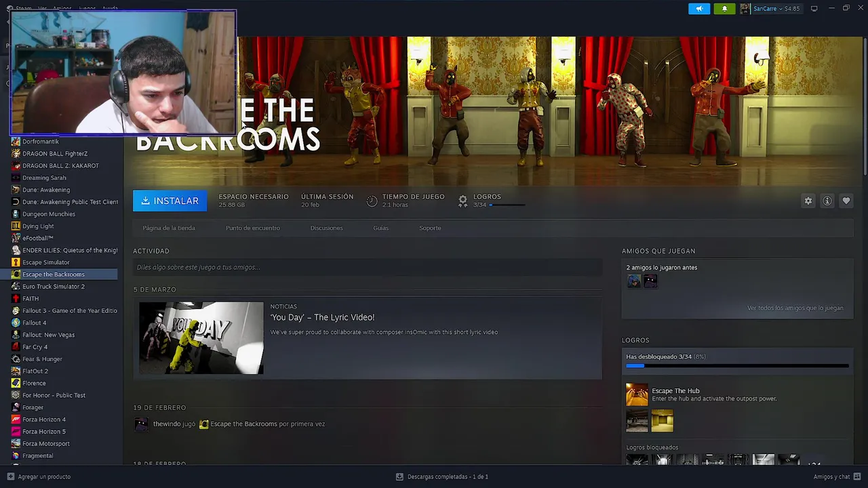The height and width of the screenshot is (488, 868).
Task: Select DRAGON BALL Z: KAKAROT in library
Action: click(x=60, y=166)
